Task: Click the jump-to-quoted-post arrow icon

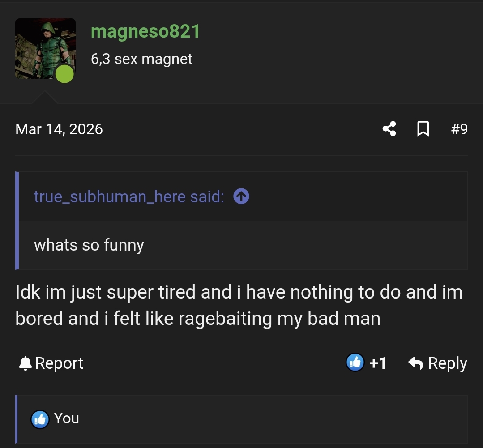Action: click(241, 196)
